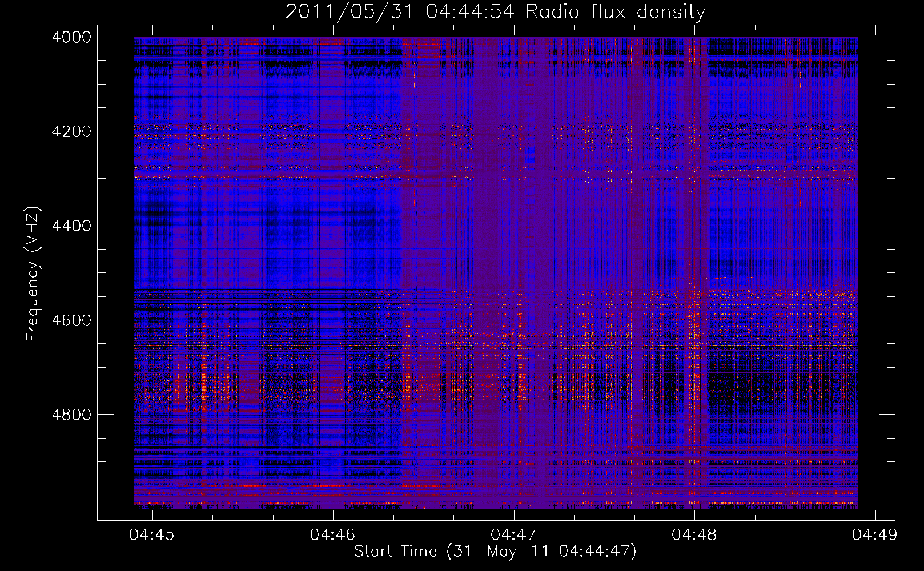
Task: Click inside the radio spectrogram image
Action: pyautogui.click(x=495, y=272)
